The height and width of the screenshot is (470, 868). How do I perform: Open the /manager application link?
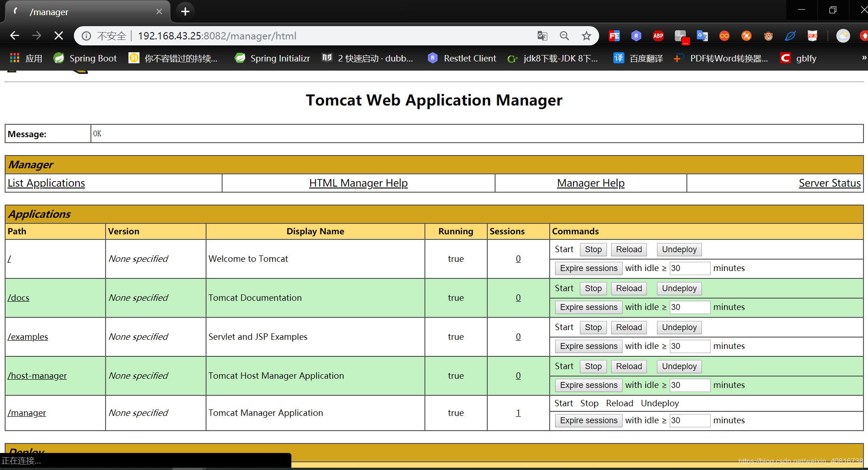(27, 413)
